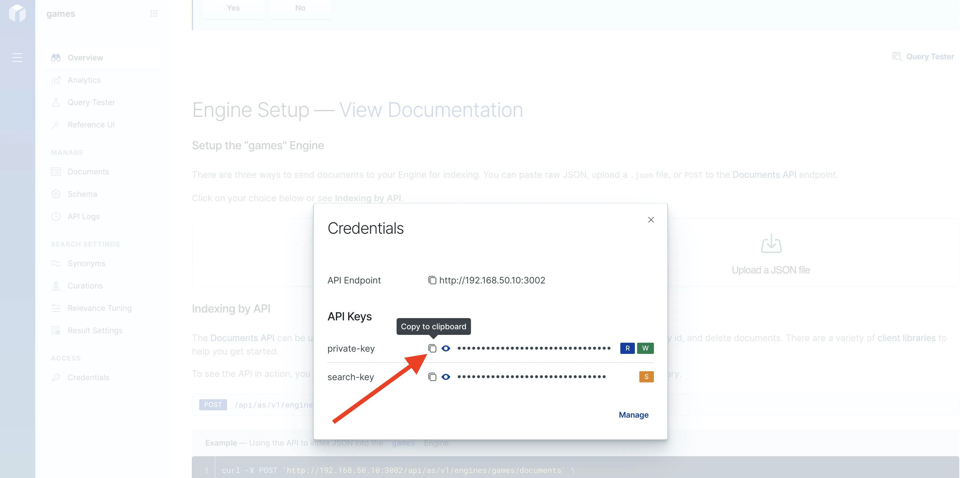980x478 pixels.
Task: Open the View Documentation link
Action: click(x=431, y=110)
